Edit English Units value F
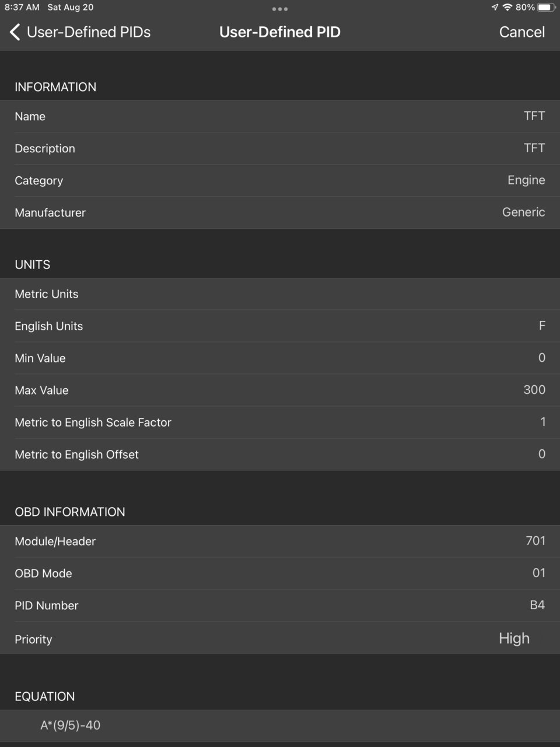This screenshot has height=747, width=560. pos(280,326)
